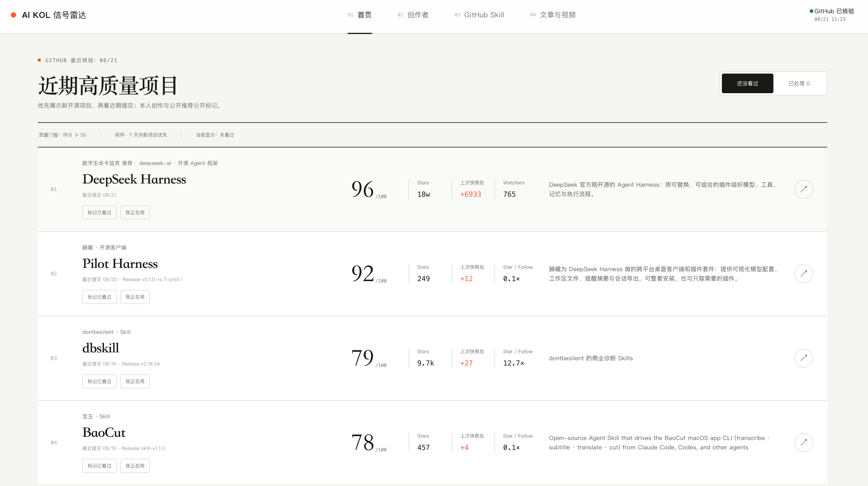Click the +12 snapshot change value
The width and height of the screenshot is (868, 486).
click(466, 278)
